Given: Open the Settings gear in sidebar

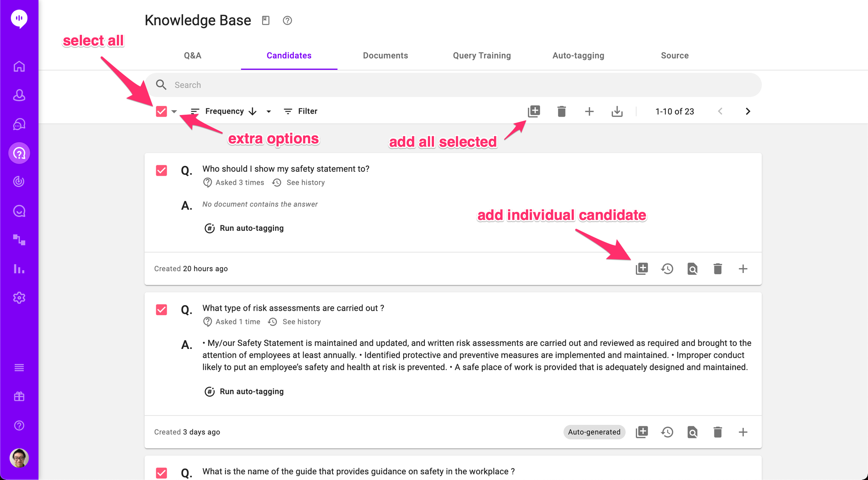Looking at the screenshot, I should coord(19,298).
